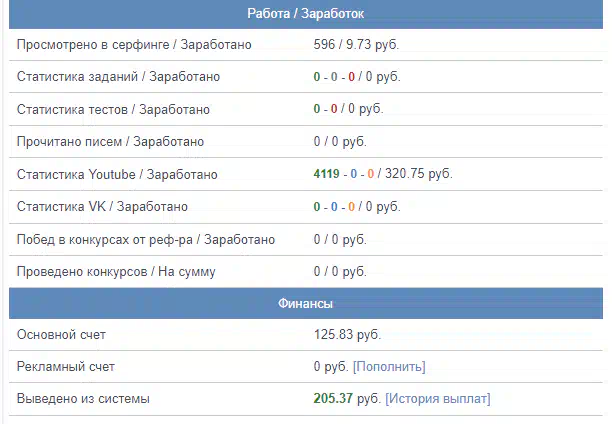Click the Финансы section header
The height and width of the screenshot is (424, 612).
[x=306, y=303]
